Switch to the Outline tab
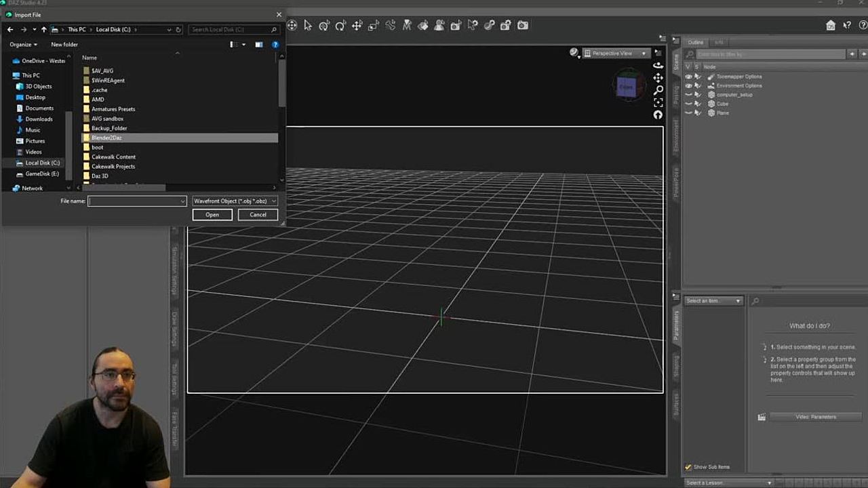 [x=696, y=43]
